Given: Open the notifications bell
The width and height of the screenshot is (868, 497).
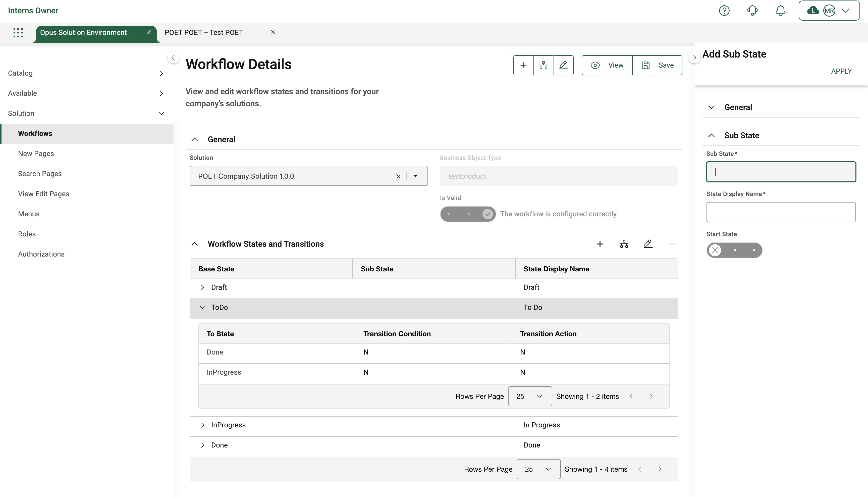Looking at the screenshot, I should pos(780,11).
